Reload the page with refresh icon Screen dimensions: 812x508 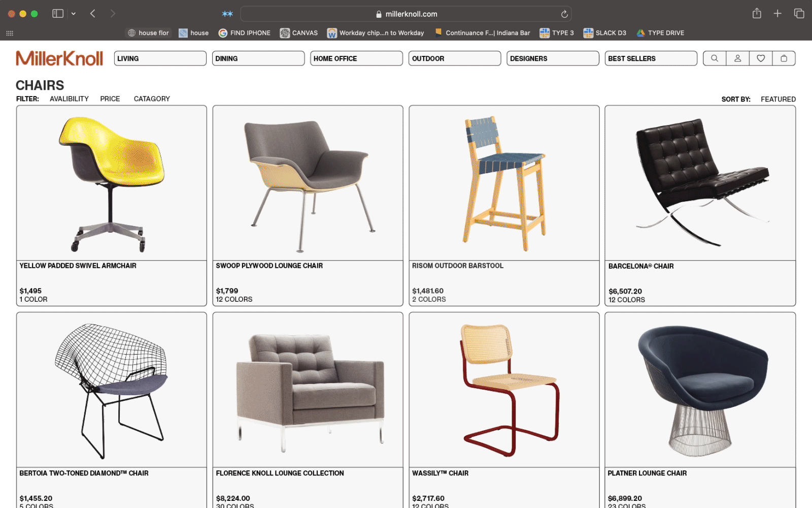[x=564, y=14]
